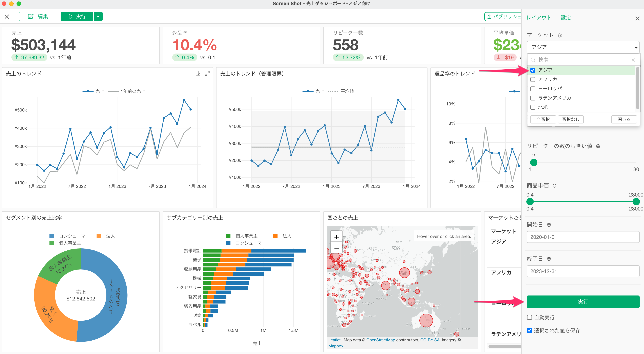The height and width of the screenshot is (354, 644).
Task: Uncheck 選択された値を保存 checkbox
Action: 529,330
